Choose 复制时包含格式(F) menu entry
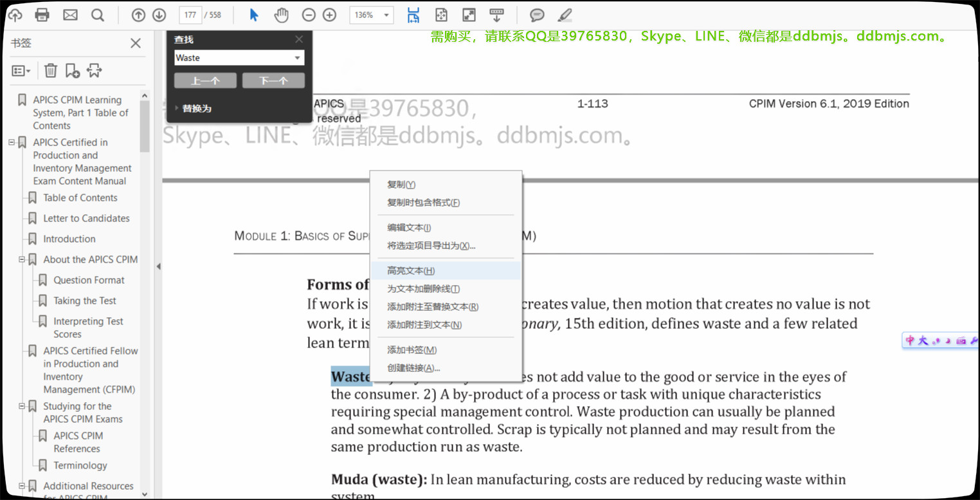Screen dimensions: 980x500 point(447,203)
